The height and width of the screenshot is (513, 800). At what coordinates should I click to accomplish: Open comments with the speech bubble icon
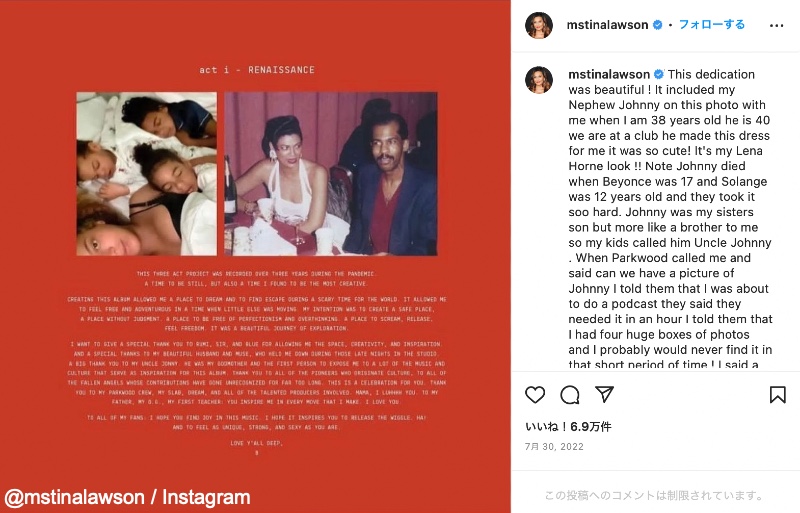569,395
